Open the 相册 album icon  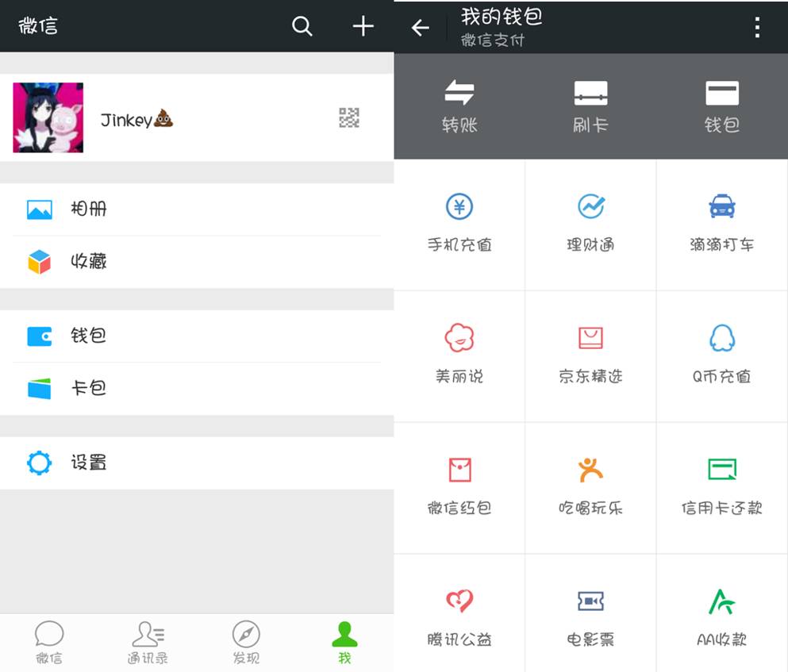click(39, 209)
